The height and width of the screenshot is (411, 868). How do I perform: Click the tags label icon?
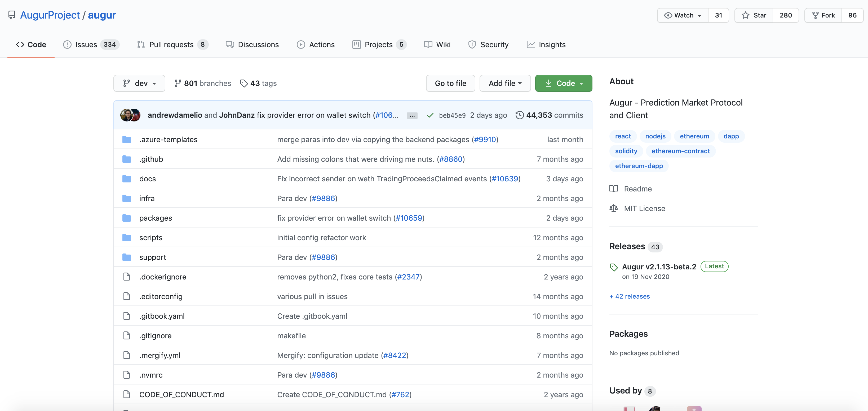(x=243, y=83)
